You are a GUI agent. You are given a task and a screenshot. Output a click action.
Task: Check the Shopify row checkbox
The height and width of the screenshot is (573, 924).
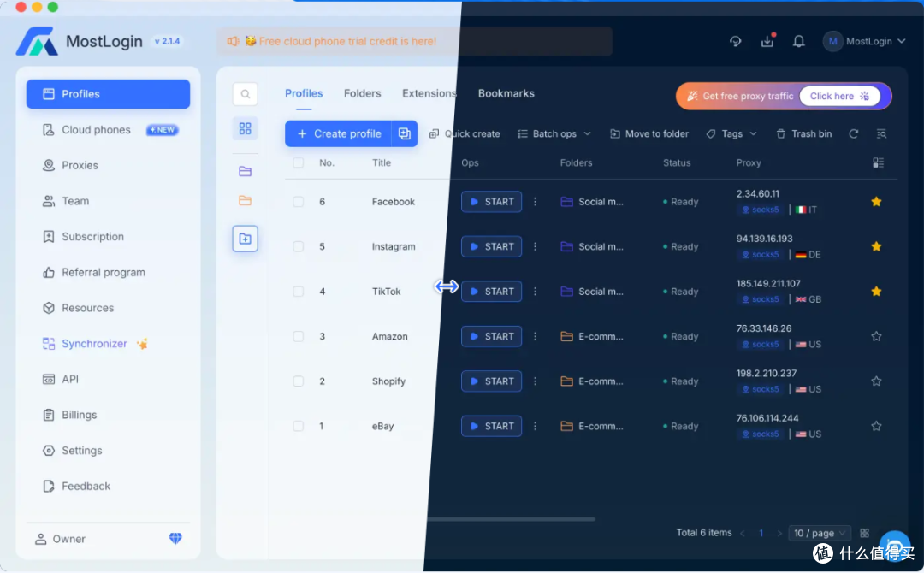coord(299,381)
